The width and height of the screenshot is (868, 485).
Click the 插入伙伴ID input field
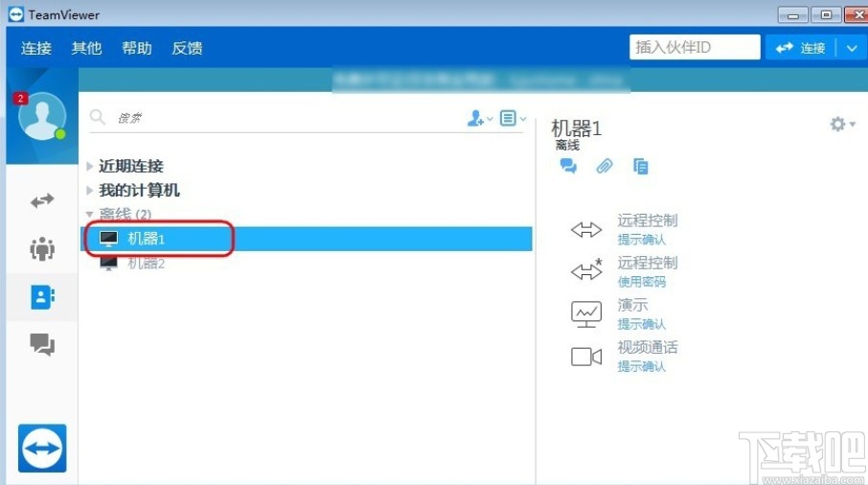695,47
